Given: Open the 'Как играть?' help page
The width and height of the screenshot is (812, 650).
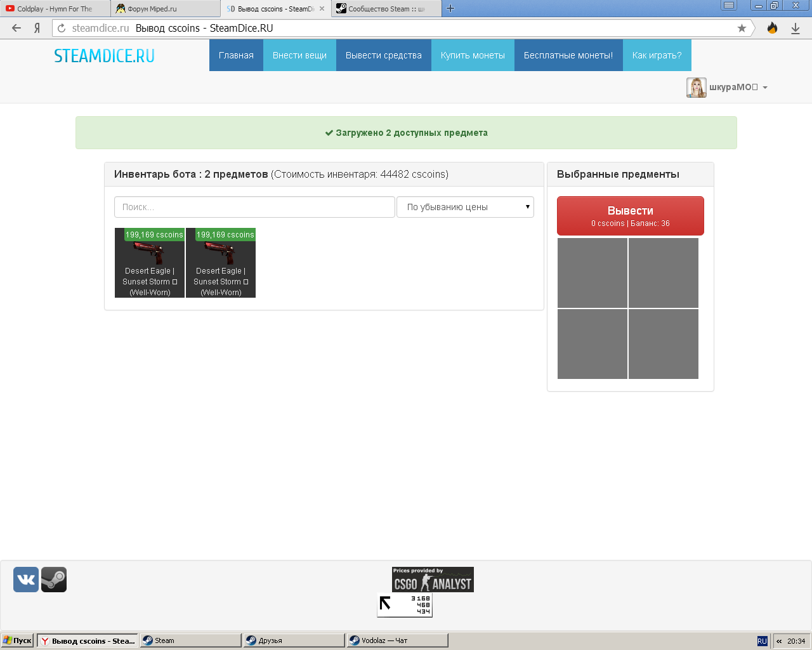Looking at the screenshot, I should tap(657, 55).
